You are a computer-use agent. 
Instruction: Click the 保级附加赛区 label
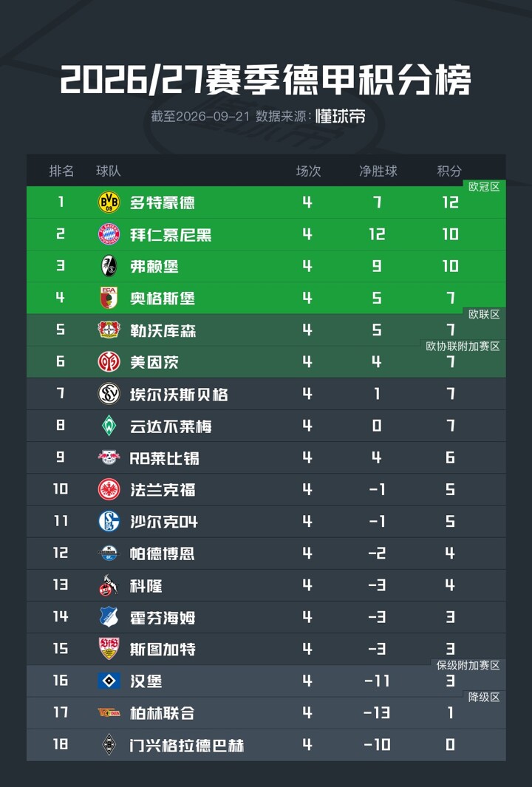tap(468, 666)
